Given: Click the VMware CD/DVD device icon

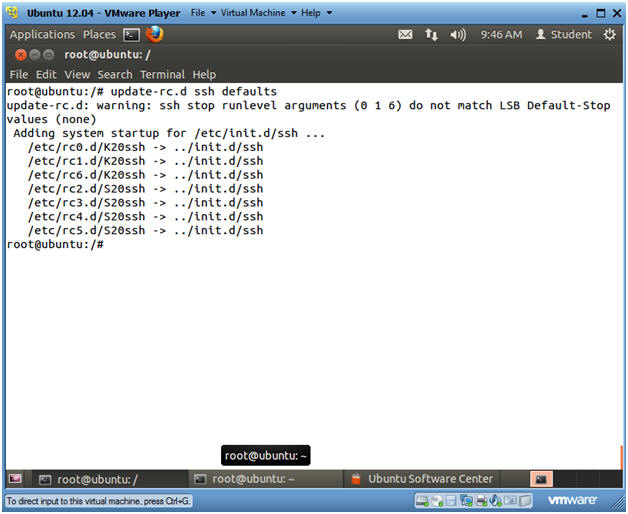Looking at the screenshot, I should (x=437, y=500).
